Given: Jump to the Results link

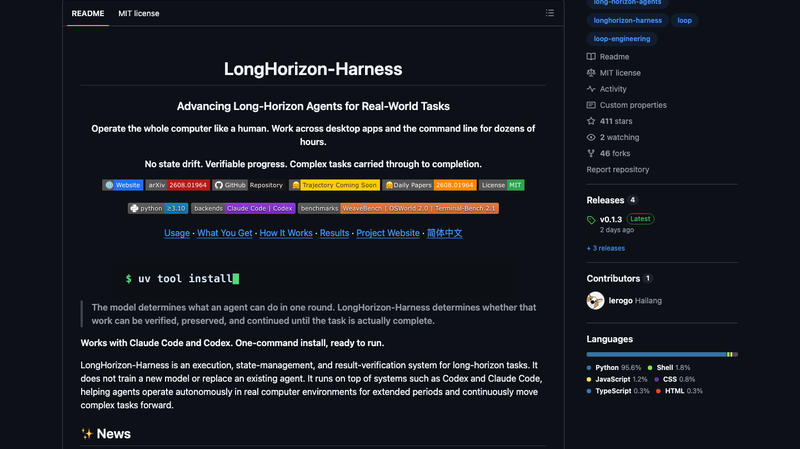Looking at the screenshot, I should 334,233.
